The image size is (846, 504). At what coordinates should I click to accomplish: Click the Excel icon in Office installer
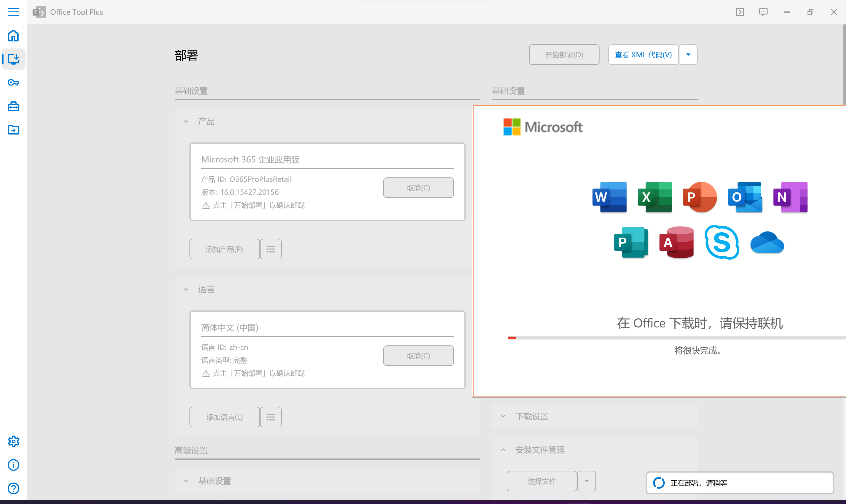tap(654, 197)
